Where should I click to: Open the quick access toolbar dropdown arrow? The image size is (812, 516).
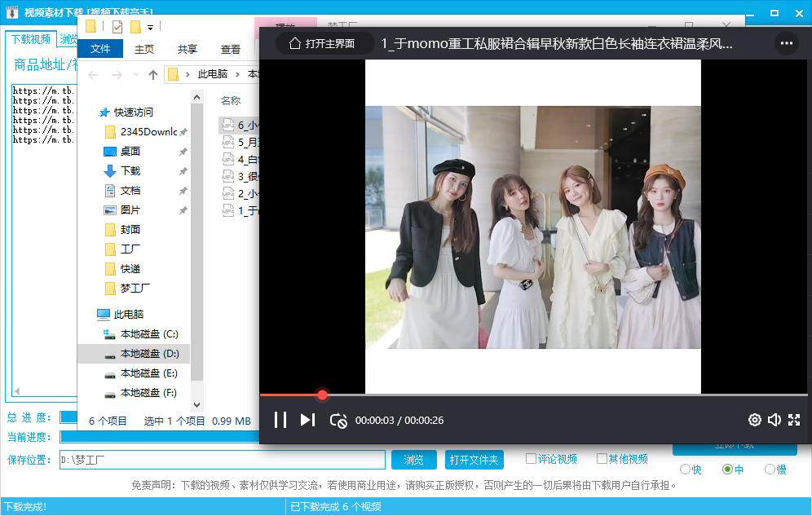click(x=151, y=28)
